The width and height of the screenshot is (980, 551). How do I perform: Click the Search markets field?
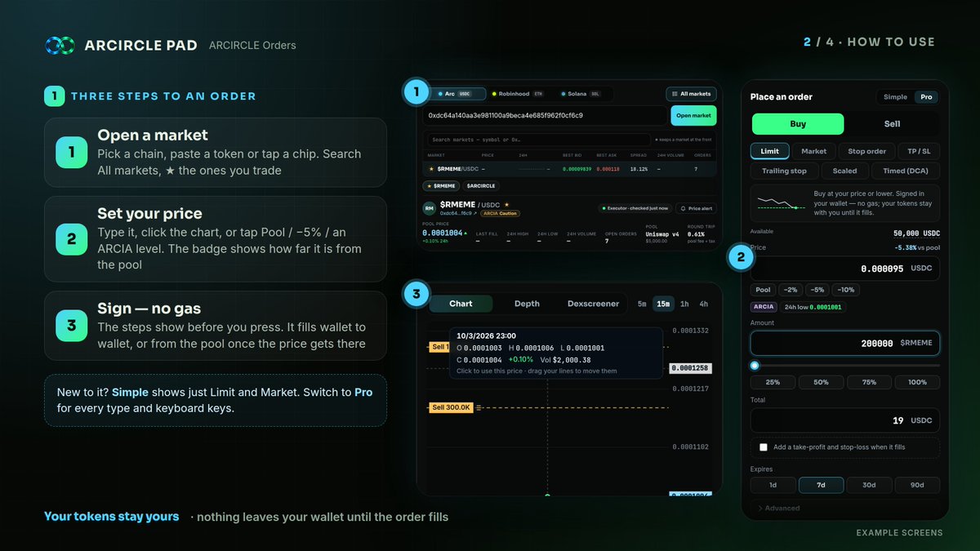coord(539,140)
